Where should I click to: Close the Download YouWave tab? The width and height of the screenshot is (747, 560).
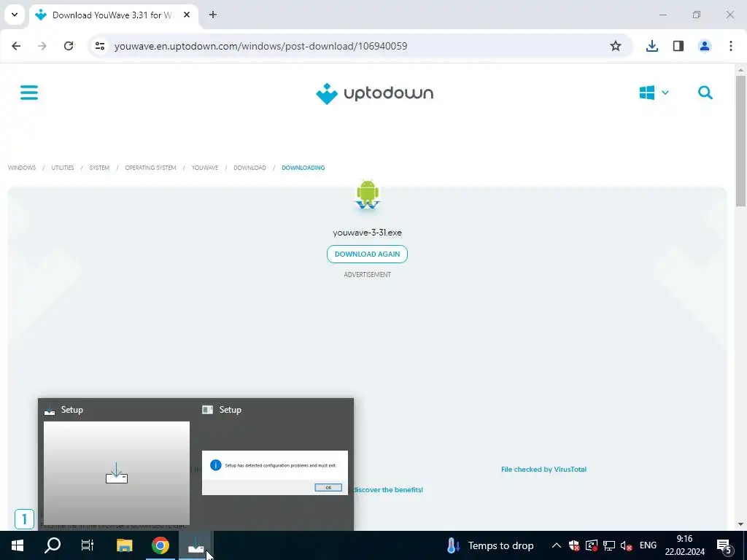(x=187, y=15)
